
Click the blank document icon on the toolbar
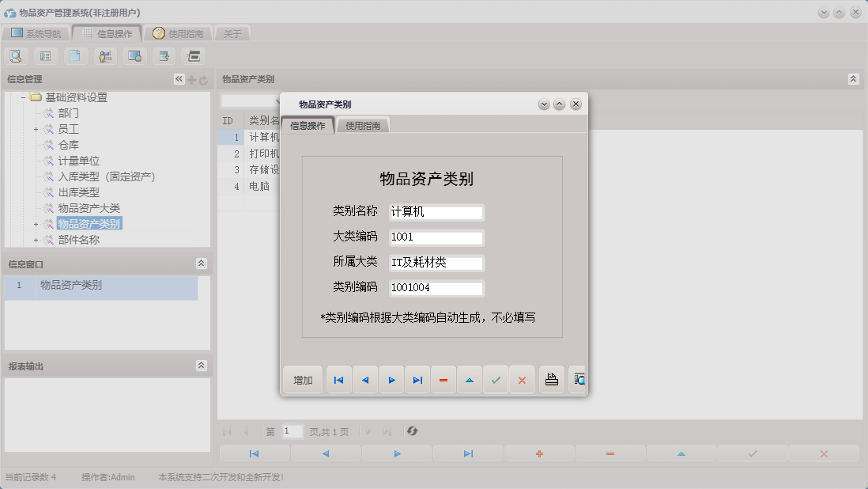tap(74, 55)
